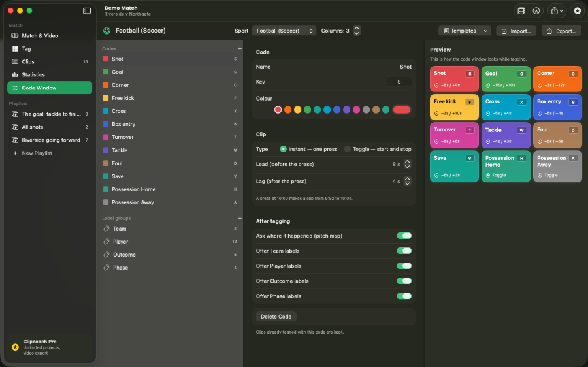The width and height of the screenshot is (588, 367).
Task: Create a New Playlist
Action: (x=50, y=153)
